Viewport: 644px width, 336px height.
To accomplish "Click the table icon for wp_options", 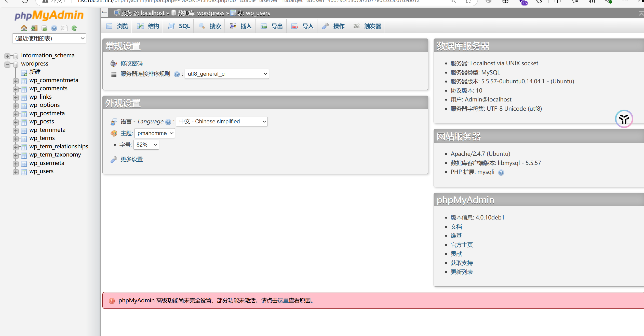I will click(x=24, y=106).
